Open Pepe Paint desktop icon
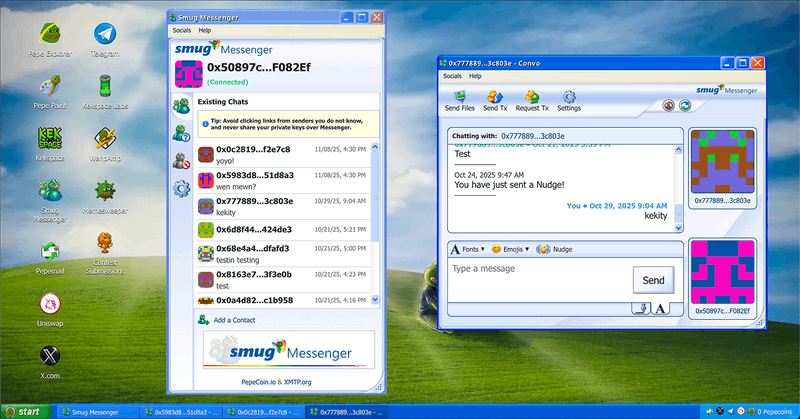The image size is (800, 419). click(50, 92)
